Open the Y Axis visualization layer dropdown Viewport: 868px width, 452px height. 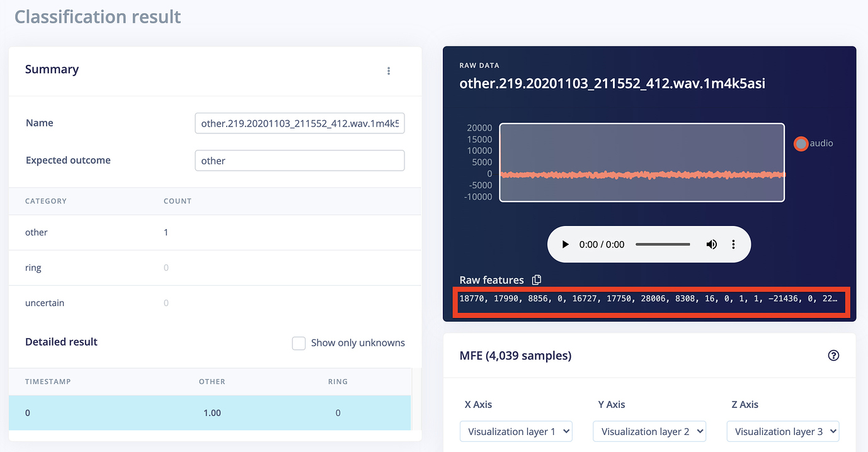pos(649,431)
